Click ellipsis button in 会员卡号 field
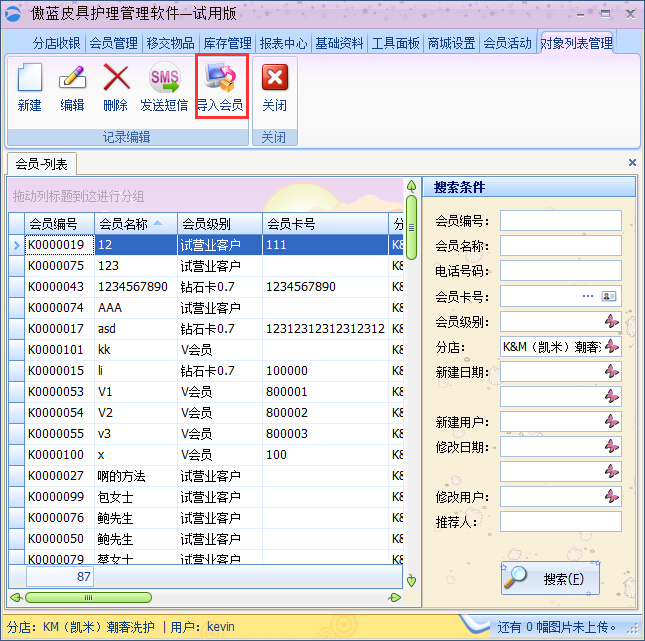Viewport: 645px width, 641px height. point(588,296)
